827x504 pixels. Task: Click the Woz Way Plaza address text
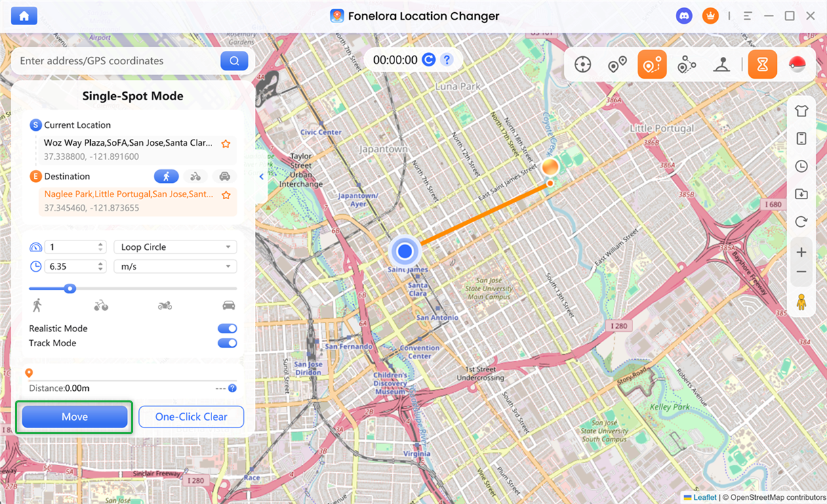(x=128, y=143)
